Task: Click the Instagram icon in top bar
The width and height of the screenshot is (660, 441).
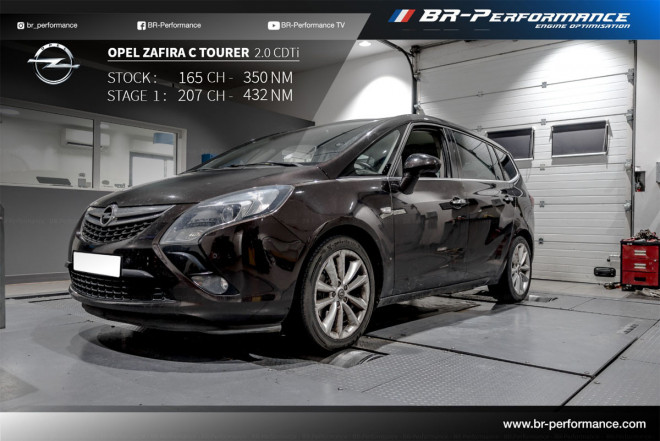Action: coord(20,25)
